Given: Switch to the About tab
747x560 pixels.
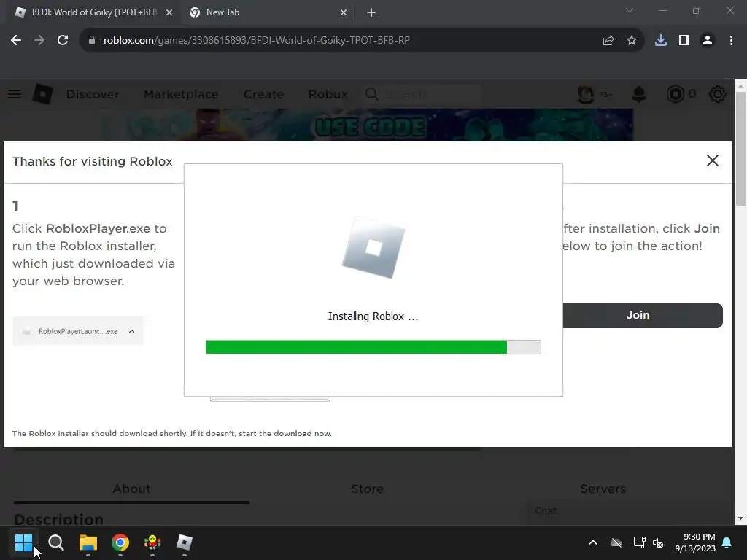Looking at the screenshot, I should click(x=131, y=489).
